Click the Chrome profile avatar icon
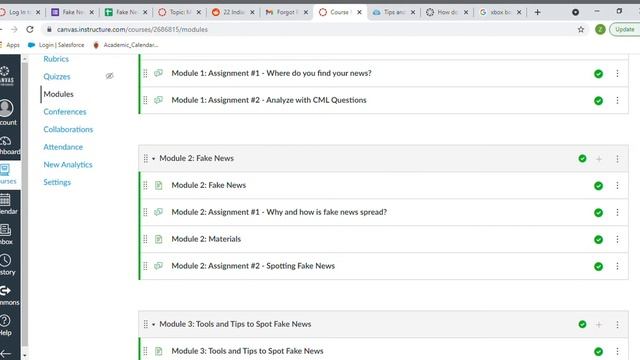The height and width of the screenshot is (360, 640). (600, 29)
